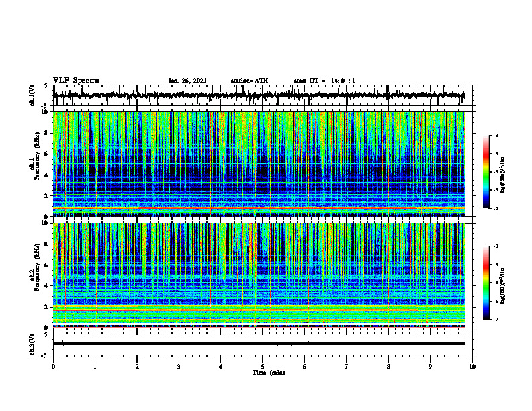Click the VLF Spectra title
The width and height of the screenshot is (532, 411).
point(76,81)
